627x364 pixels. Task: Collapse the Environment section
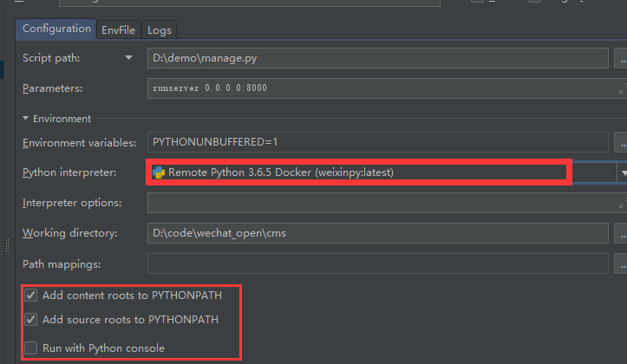26,118
